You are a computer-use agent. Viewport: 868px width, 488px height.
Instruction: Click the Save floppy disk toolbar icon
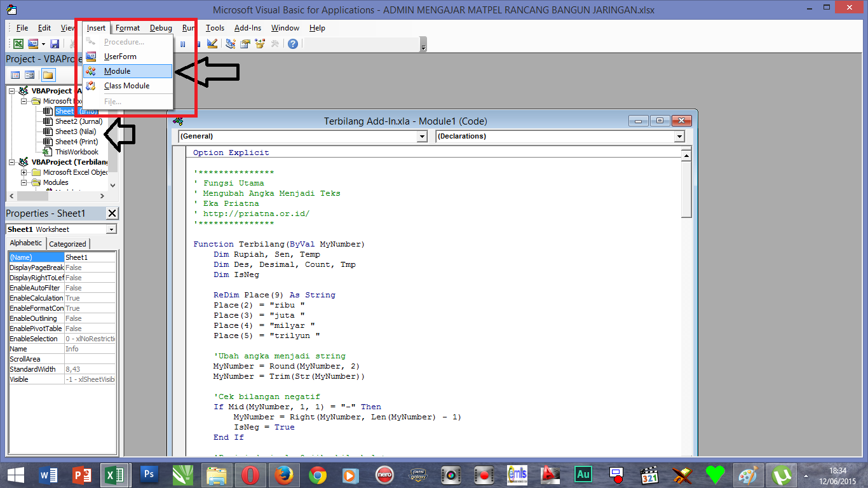coord(55,44)
